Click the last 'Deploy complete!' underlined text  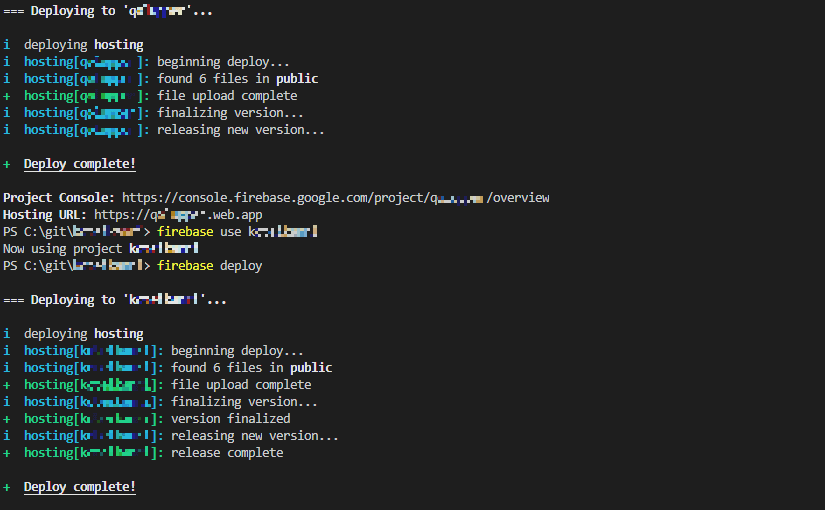coord(79,487)
